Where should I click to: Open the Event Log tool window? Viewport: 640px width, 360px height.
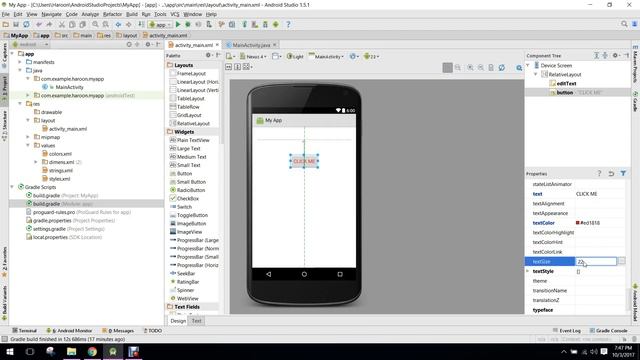click(x=567, y=331)
